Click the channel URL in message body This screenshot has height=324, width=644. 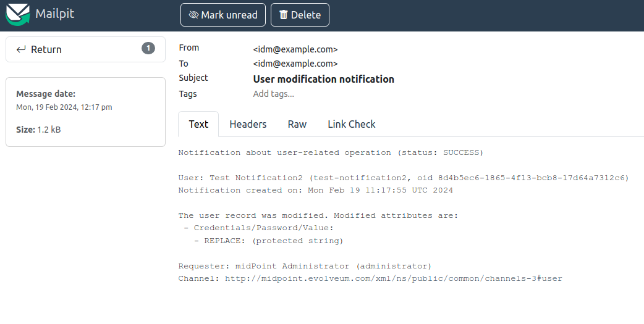pos(393,278)
